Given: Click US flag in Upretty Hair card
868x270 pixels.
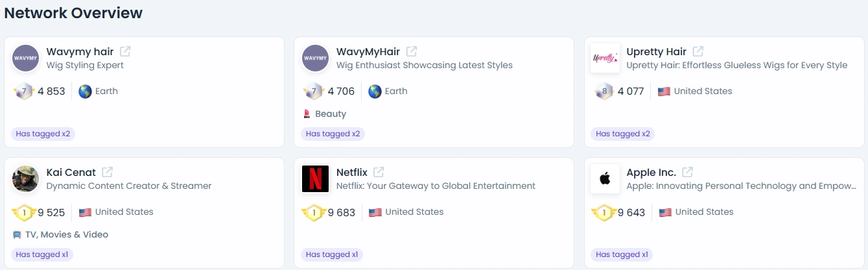Looking at the screenshot, I should click(x=664, y=92).
